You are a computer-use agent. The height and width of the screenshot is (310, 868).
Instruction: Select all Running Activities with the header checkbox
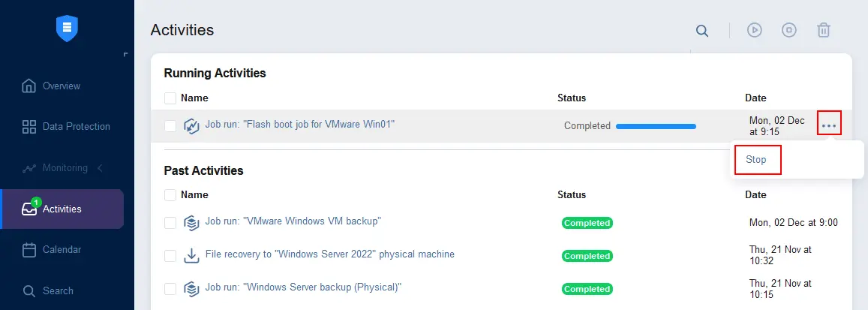(170, 98)
